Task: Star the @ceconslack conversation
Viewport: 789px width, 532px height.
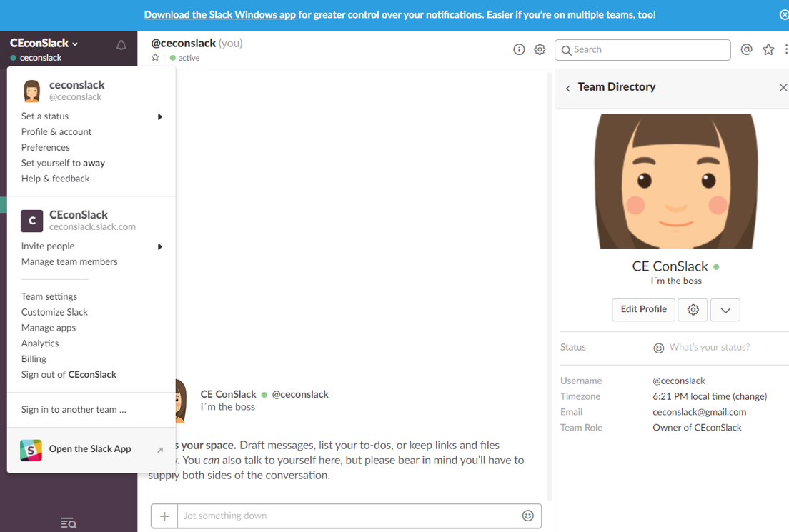Action: pyautogui.click(x=155, y=58)
